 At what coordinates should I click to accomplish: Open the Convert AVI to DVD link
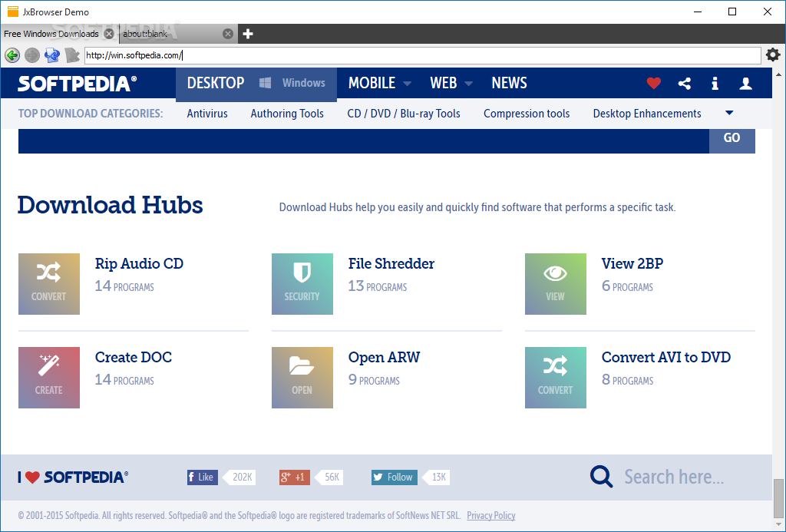point(666,358)
